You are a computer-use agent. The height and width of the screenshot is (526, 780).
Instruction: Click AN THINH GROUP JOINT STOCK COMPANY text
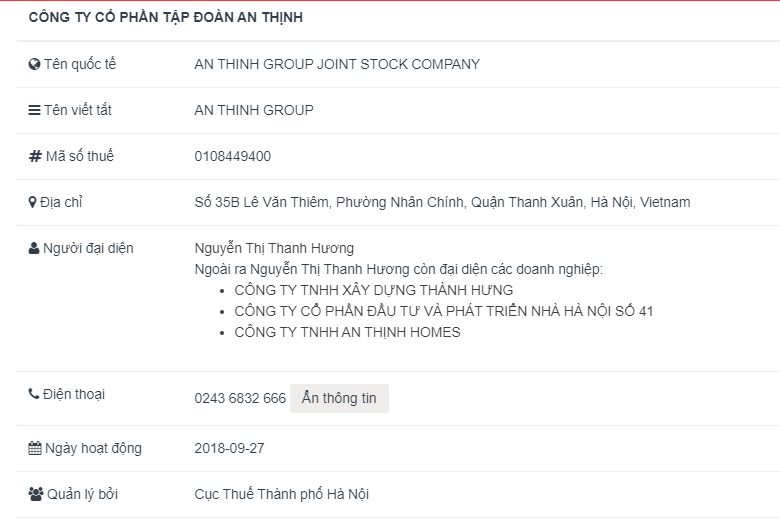pyautogui.click(x=337, y=64)
